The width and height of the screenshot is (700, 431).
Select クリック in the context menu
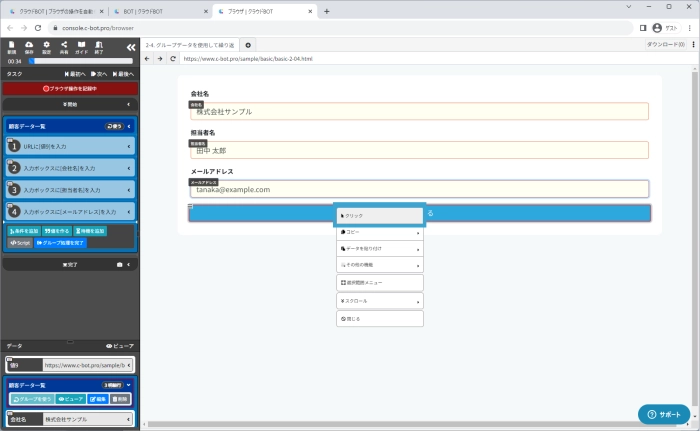379,215
